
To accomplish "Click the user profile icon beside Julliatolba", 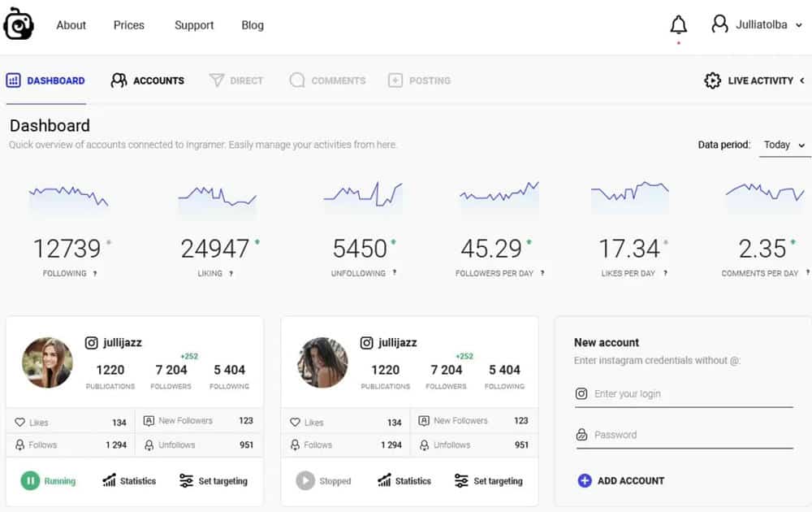I will pyautogui.click(x=719, y=24).
